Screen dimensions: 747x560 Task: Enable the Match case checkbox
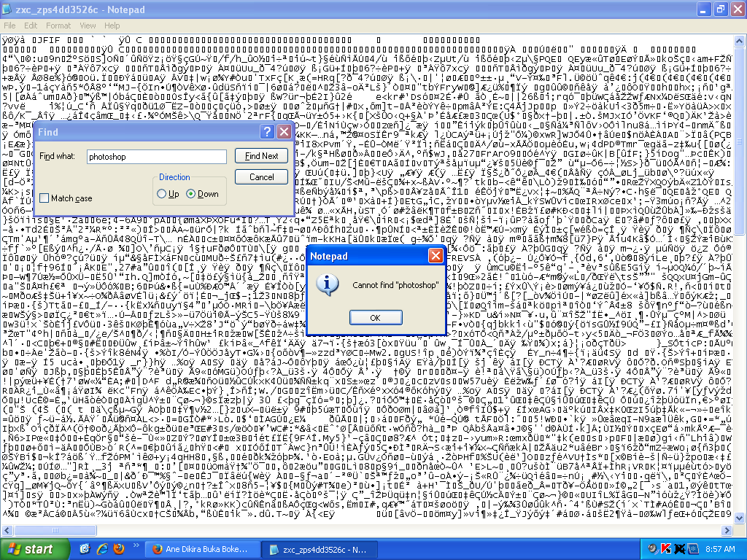pos(45,198)
